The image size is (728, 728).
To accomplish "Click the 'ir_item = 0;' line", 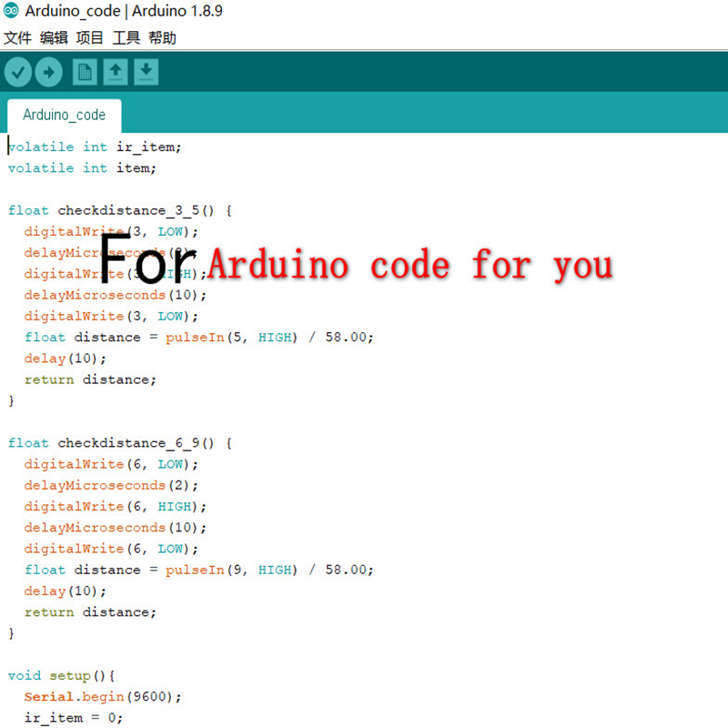I will click(74, 718).
